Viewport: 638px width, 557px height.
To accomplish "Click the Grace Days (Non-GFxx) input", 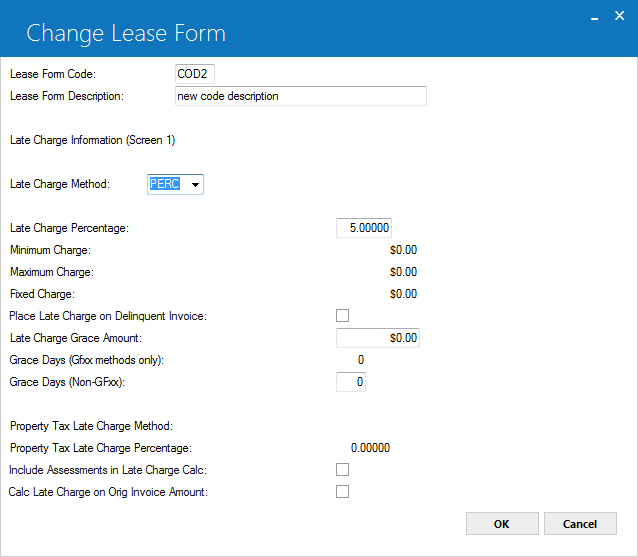I will click(351, 382).
